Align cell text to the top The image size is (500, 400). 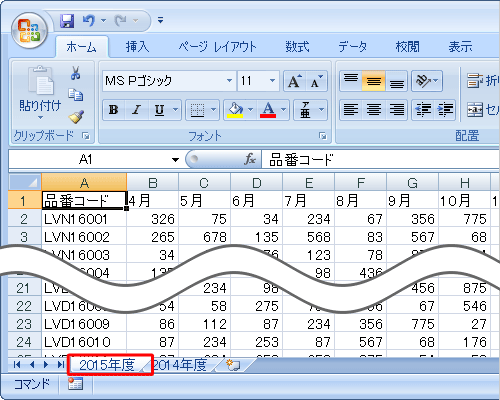[x=351, y=81]
